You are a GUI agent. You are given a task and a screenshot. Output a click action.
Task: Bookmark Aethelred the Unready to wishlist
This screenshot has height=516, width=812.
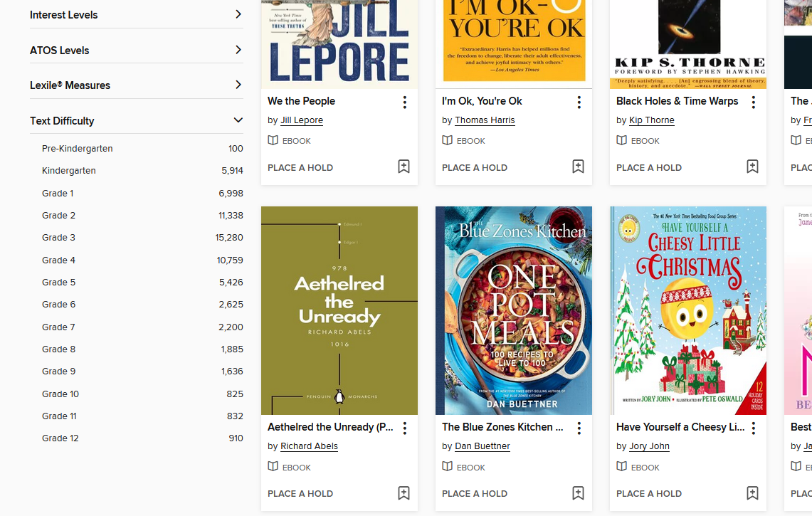click(x=404, y=493)
